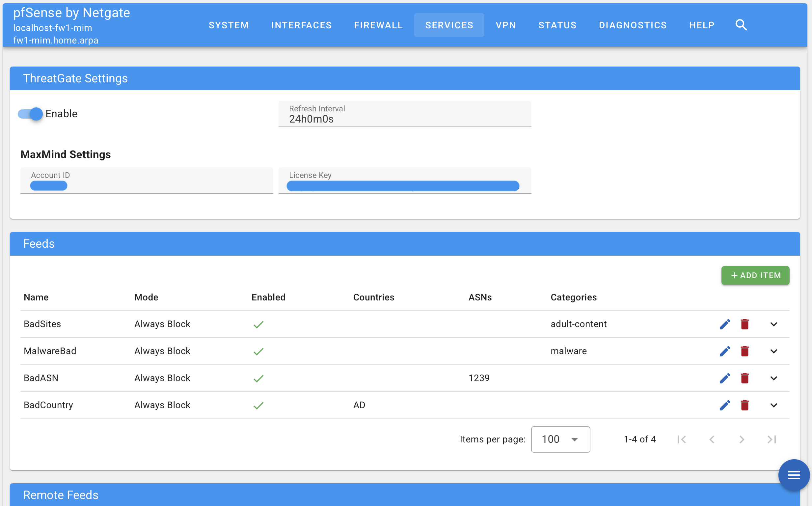Click the malware category cell

click(x=569, y=351)
